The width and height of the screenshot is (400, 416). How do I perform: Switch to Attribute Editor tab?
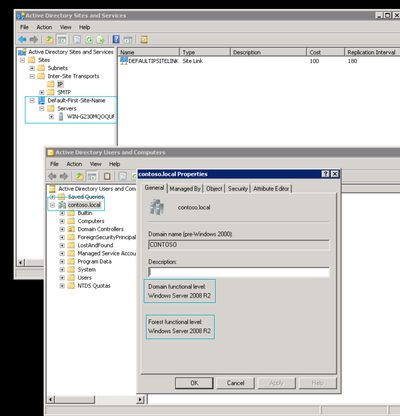(x=271, y=189)
